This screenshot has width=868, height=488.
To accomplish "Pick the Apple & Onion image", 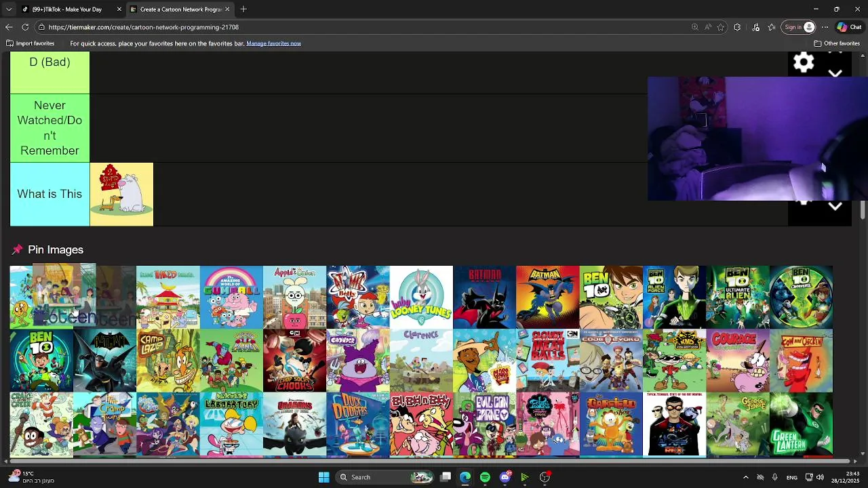I will click(294, 297).
